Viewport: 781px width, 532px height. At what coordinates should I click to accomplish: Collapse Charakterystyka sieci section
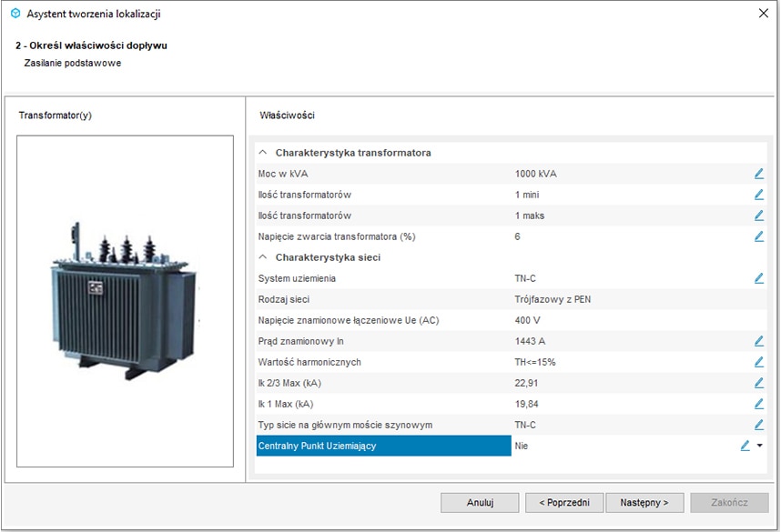pos(263,257)
